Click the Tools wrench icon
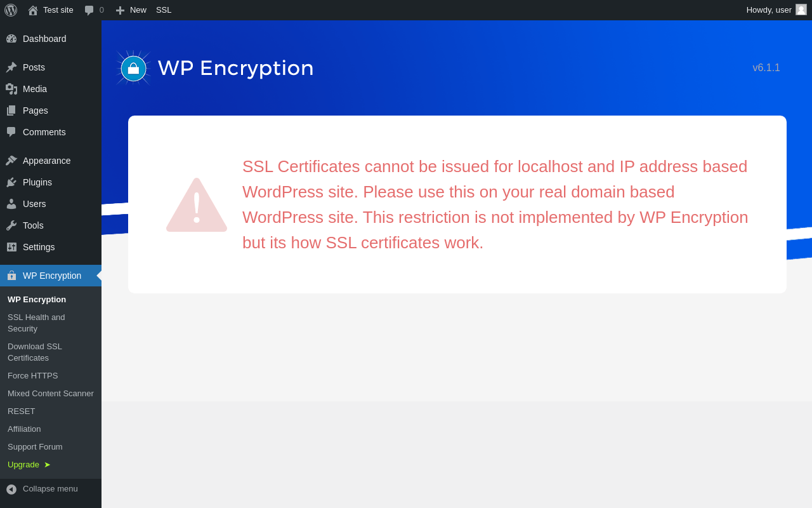Viewport: 812px width, 508px height. [x=11, y=225]
